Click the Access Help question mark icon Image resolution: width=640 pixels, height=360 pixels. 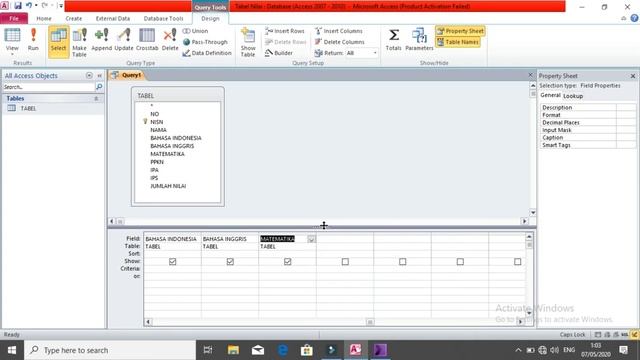(634, 18)
